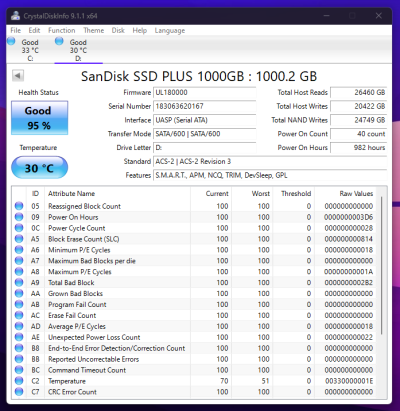
Task: Minimize the CrystalDiskInfo window
Action: (x=326, y=16)
